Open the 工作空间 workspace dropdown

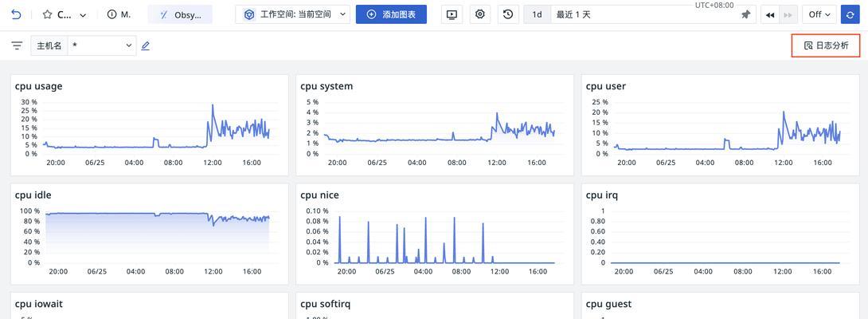(x=293, y=14)
